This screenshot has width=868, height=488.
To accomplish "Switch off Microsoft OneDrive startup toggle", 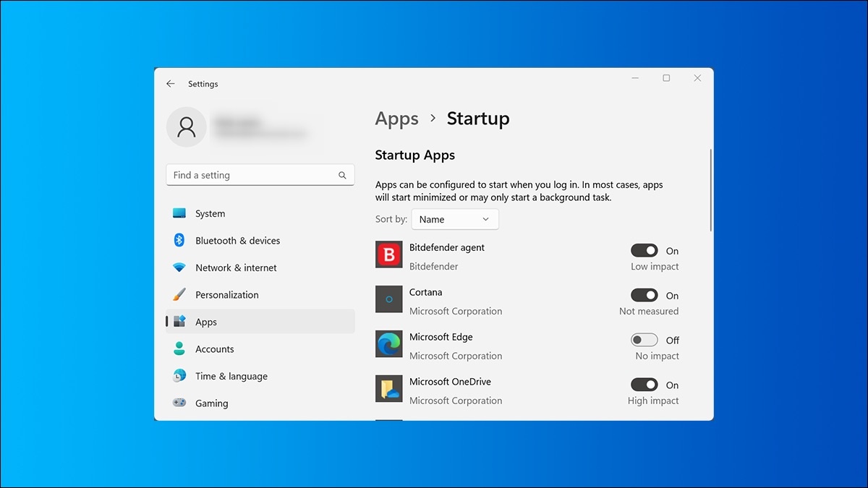I will [x=644, y=385].
